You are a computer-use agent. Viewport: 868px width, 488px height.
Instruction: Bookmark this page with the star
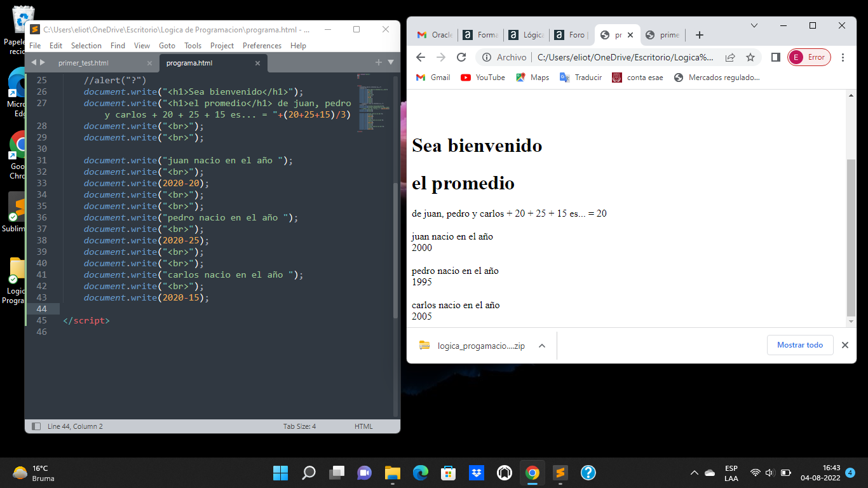(x=750, y=57)
